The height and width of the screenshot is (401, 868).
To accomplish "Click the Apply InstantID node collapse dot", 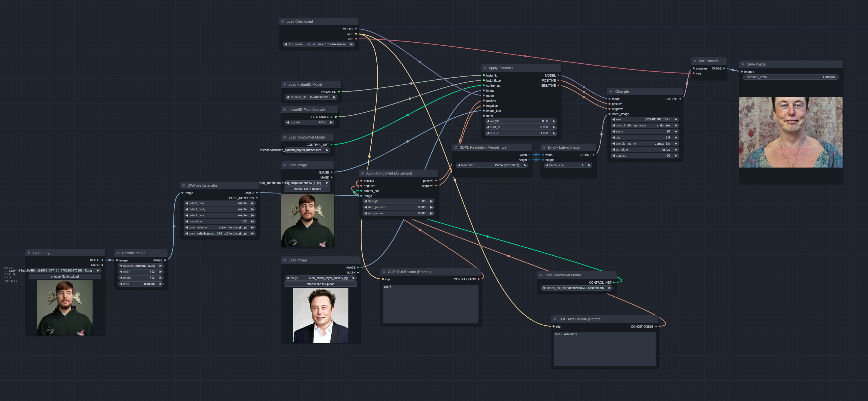I will pyautogui.click(x=485, y=68).
